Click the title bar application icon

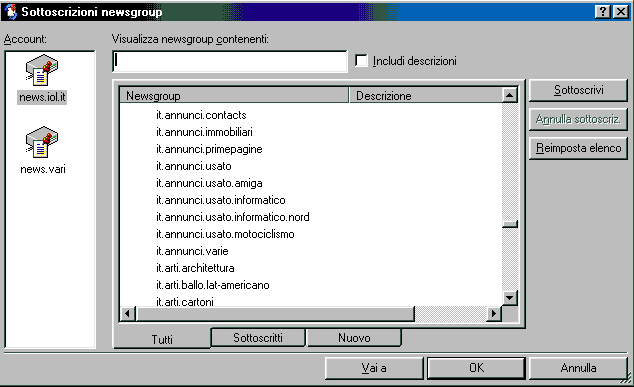(11, 12)
